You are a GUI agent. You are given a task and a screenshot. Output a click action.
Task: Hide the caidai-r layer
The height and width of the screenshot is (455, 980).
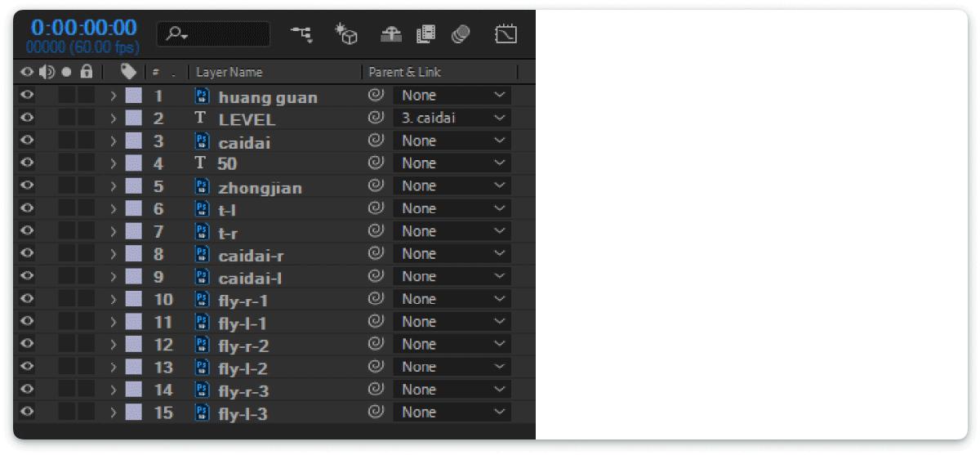(27, 253)
